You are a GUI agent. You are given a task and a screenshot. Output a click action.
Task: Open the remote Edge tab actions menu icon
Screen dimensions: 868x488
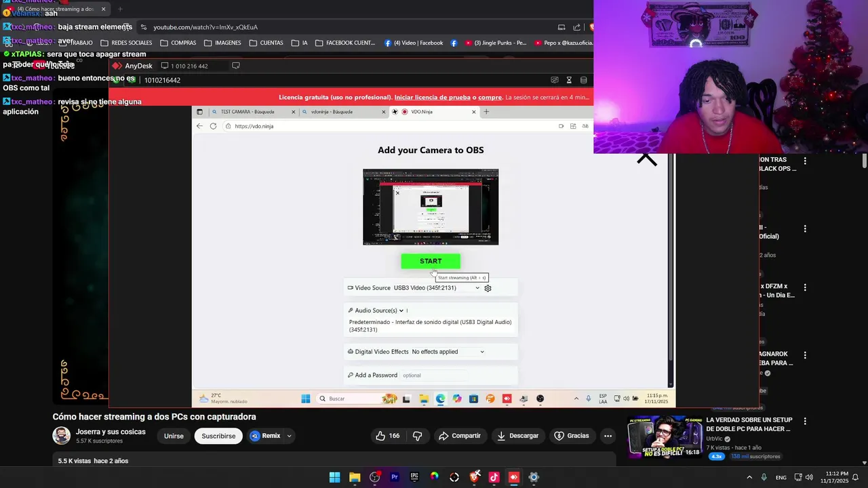pos(199,112)
